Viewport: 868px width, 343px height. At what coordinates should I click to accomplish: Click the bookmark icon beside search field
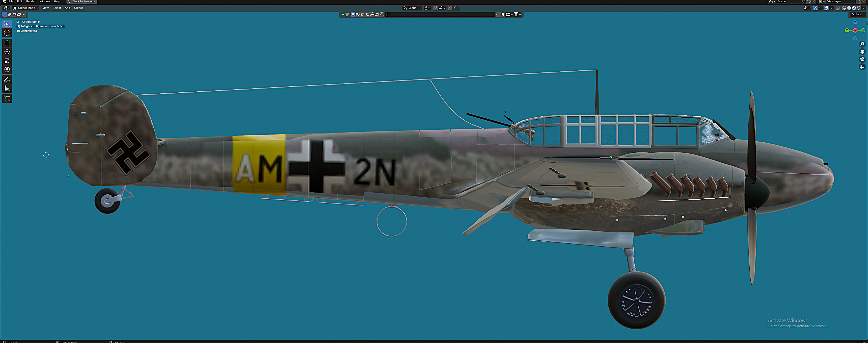point(503,14)
